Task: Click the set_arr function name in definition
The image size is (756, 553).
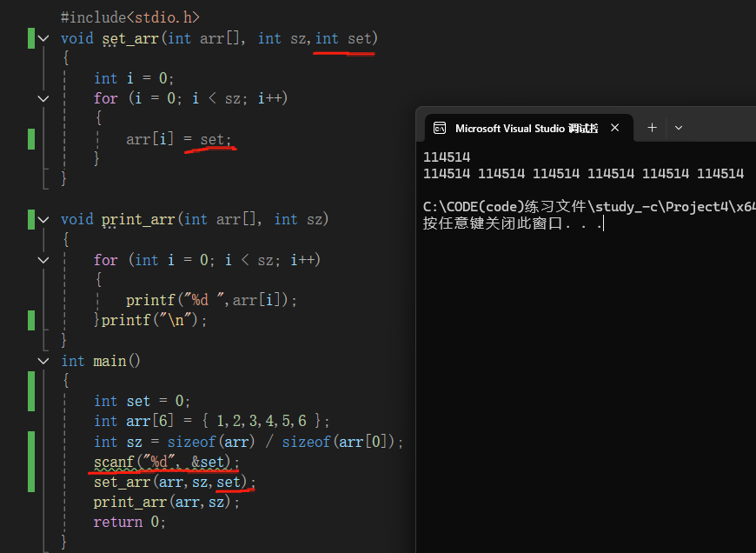Action: pos(130,38)
